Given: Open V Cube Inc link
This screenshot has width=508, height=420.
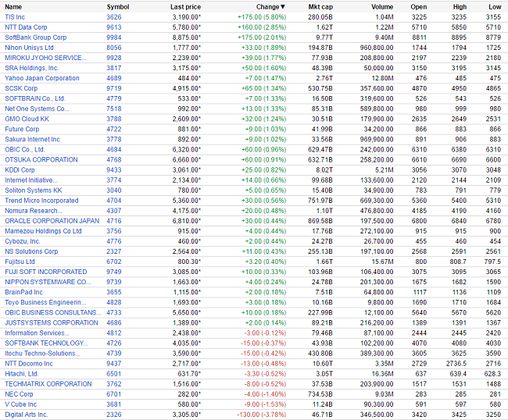Looking at the screenshot, I should 21,404.
